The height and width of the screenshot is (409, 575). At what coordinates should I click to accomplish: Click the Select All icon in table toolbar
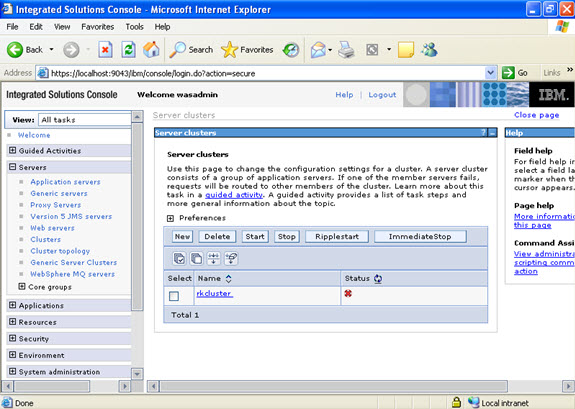(x=179, y=259)
